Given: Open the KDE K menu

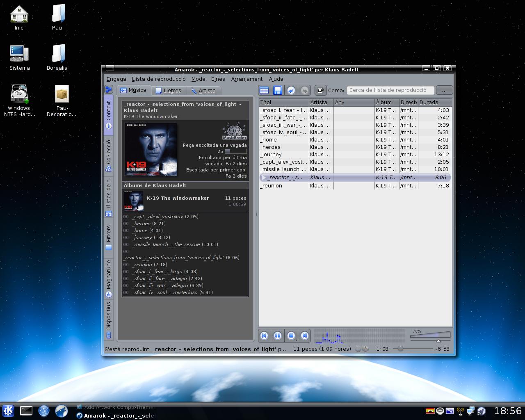Looking at the screenshot, I should pyautogui.click(x=8, y=411).
